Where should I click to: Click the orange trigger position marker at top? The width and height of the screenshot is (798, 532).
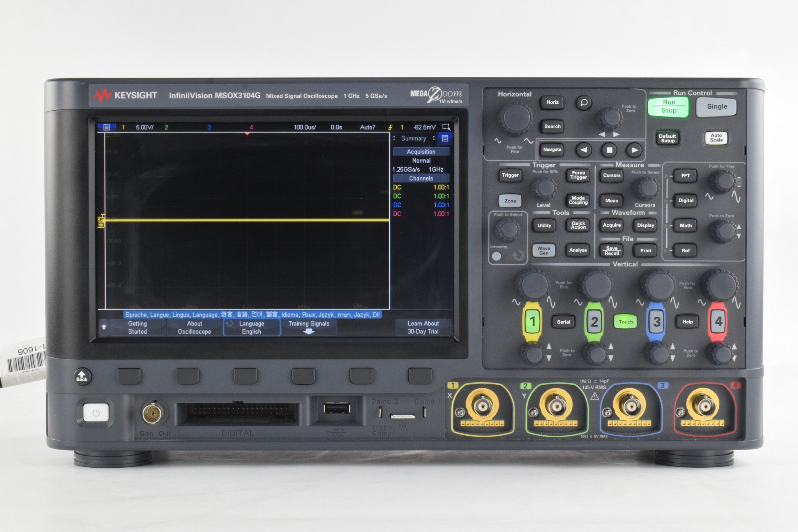point(247,133)
